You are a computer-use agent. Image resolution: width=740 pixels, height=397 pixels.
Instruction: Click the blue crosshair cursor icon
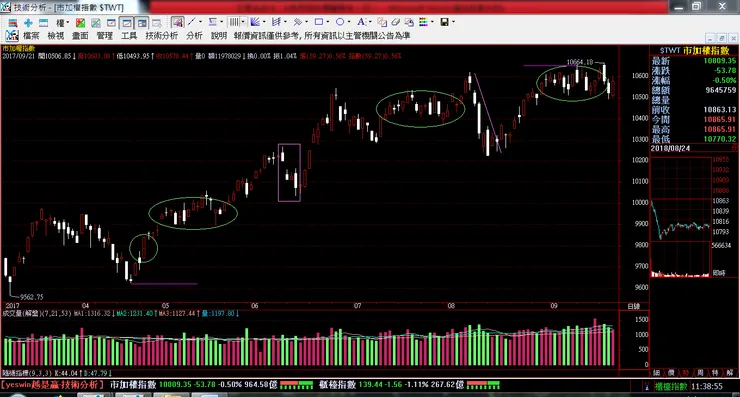[28, 23]
